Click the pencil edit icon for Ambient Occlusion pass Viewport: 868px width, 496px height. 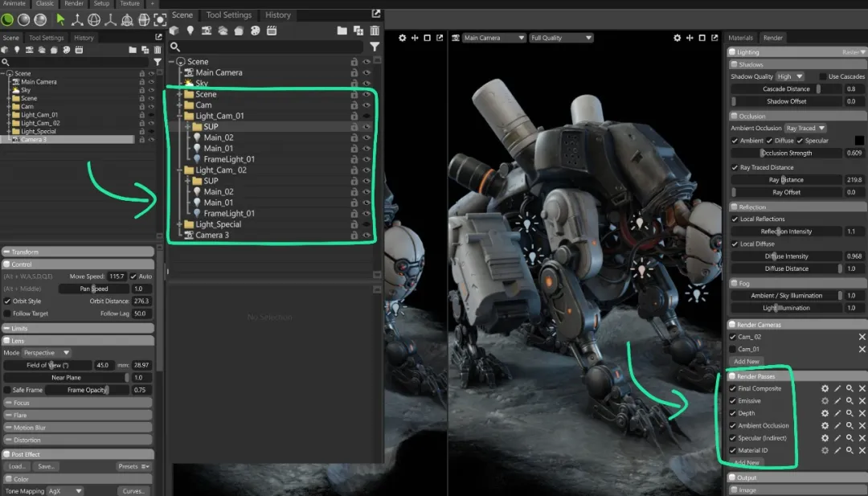837,426
